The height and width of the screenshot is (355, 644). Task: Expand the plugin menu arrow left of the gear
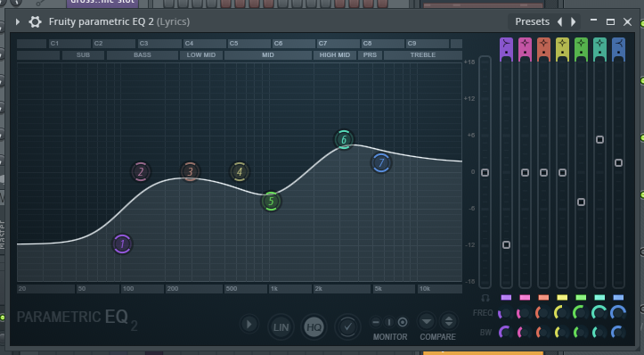17,21
